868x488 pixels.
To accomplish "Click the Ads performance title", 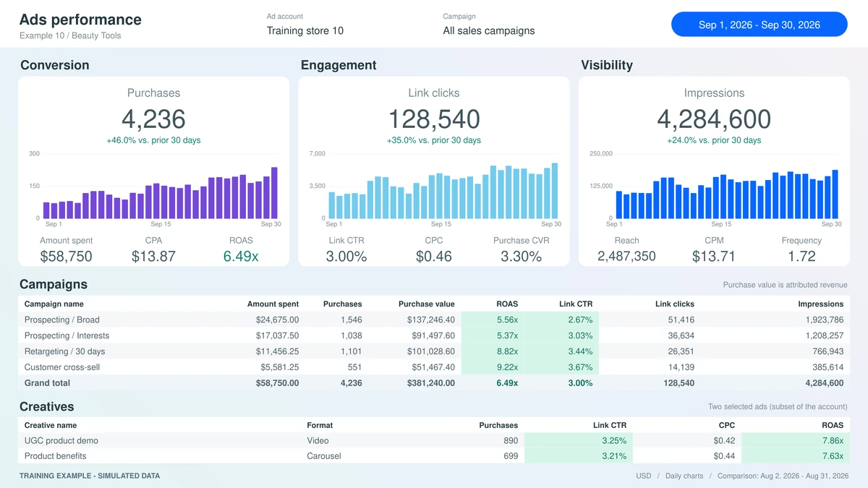I will (80, 20).
